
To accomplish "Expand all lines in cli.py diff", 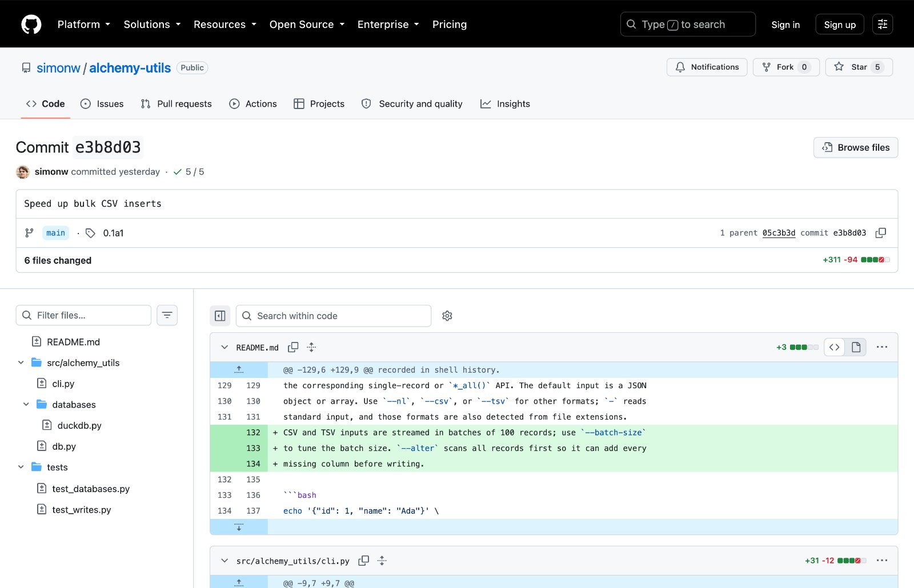I will coord(382,561).
